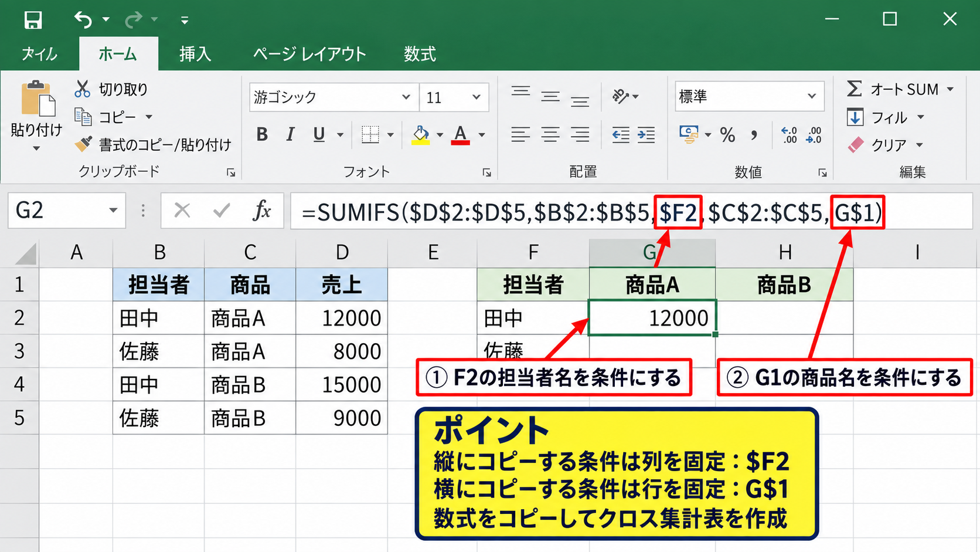Click Middle Align icon

click(x=550, y=97)
